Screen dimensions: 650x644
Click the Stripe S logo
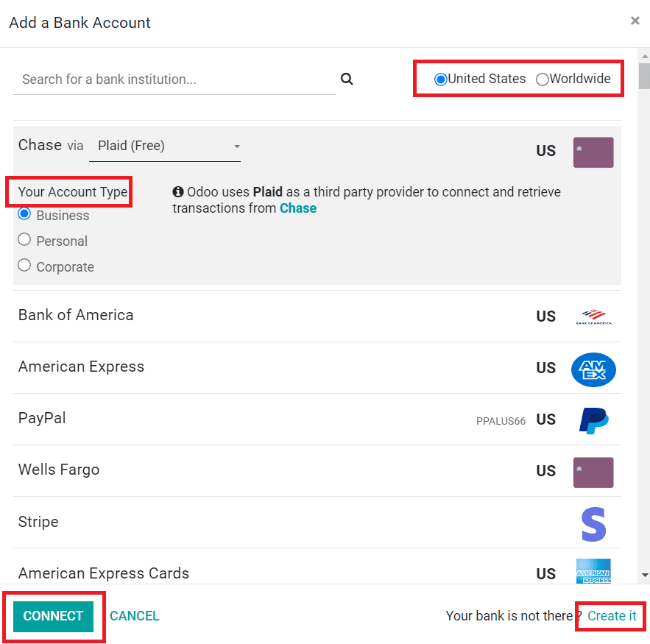tap(593, 524)
